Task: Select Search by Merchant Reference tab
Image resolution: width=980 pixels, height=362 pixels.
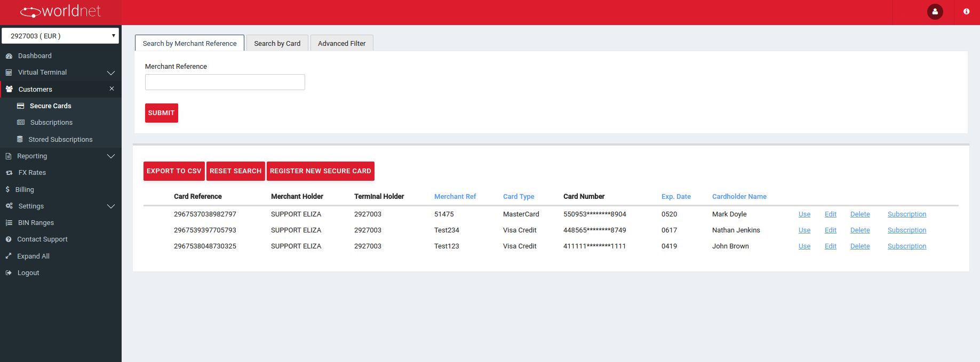Action: coord(189,43)
